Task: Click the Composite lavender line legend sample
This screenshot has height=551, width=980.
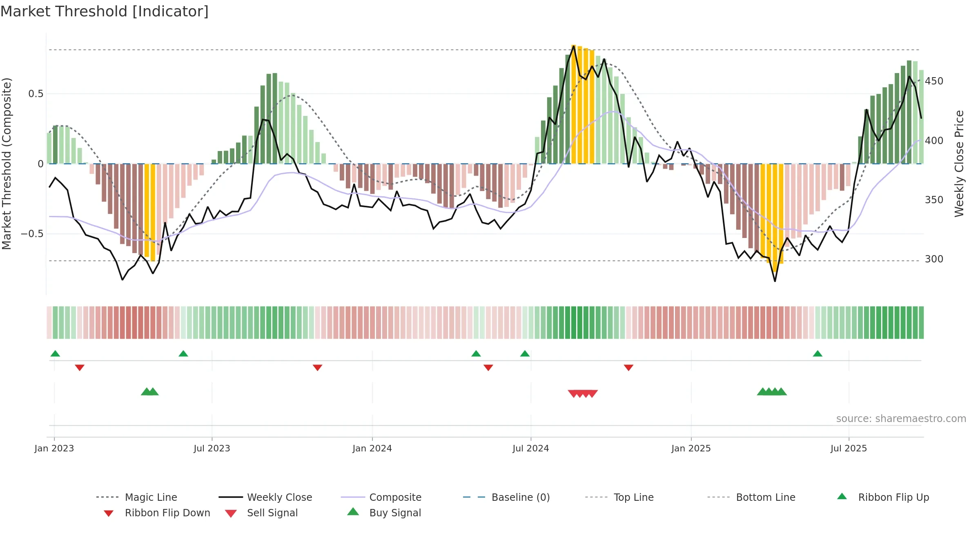Action: click(x=353, y=497)
